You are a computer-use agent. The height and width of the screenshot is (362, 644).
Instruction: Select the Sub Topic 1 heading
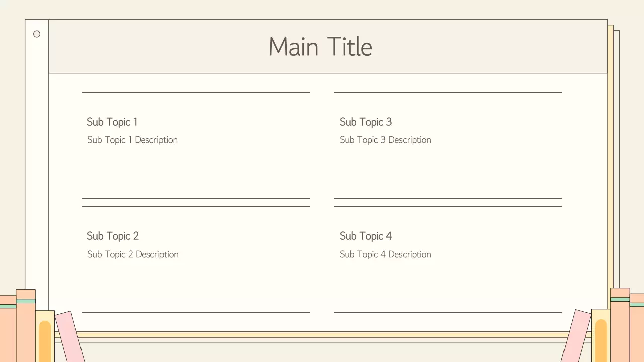pyautogui.click(x=112, y=122)
